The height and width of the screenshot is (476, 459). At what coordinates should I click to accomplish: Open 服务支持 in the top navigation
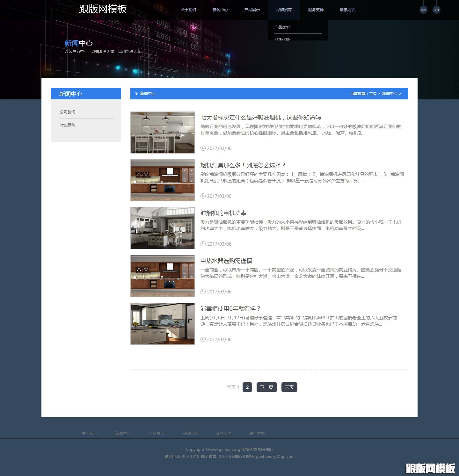(x=315, y=10)
